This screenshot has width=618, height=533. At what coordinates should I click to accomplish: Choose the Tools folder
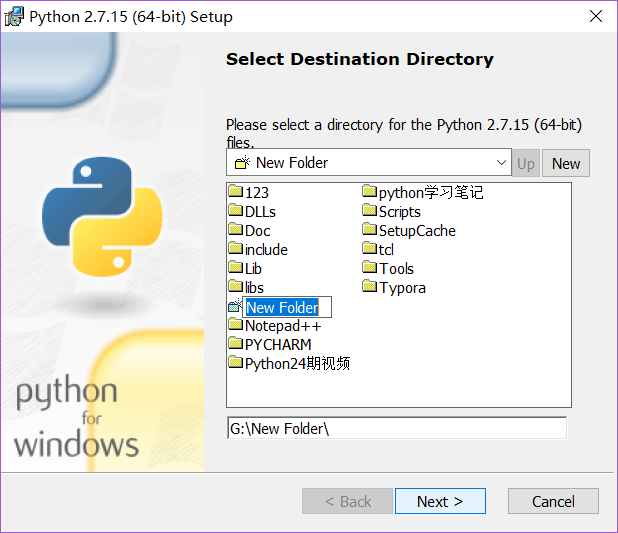[388, 268]
